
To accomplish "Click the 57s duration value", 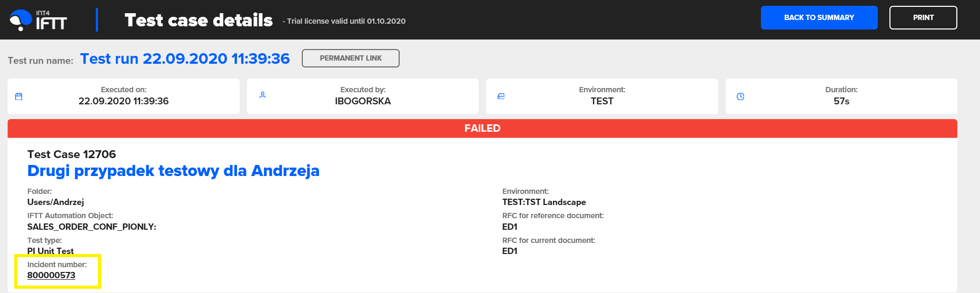I will click(x=841, y=101).
